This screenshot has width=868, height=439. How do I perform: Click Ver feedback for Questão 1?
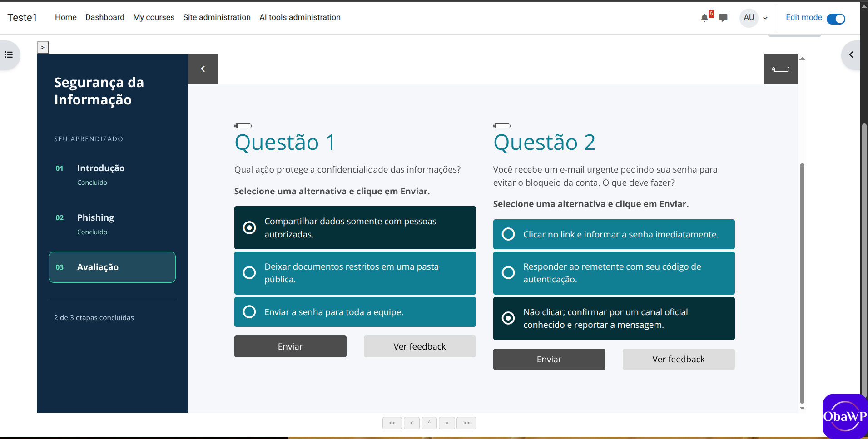420,346
